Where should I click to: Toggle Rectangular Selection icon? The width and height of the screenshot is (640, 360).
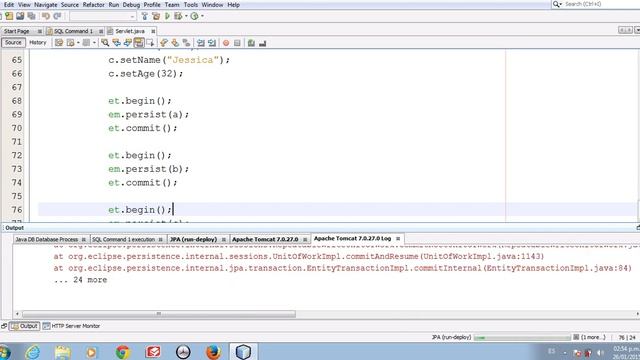150,43
